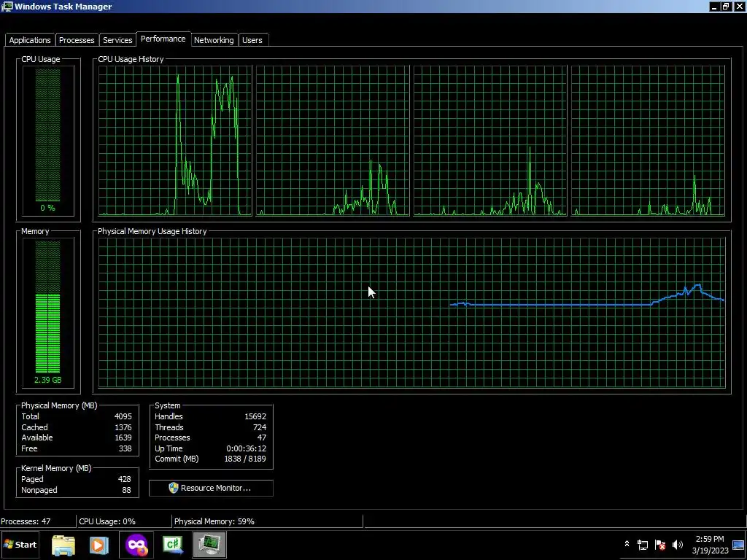Select the Services tab
The image size is (747, 560).
[117, 40]
